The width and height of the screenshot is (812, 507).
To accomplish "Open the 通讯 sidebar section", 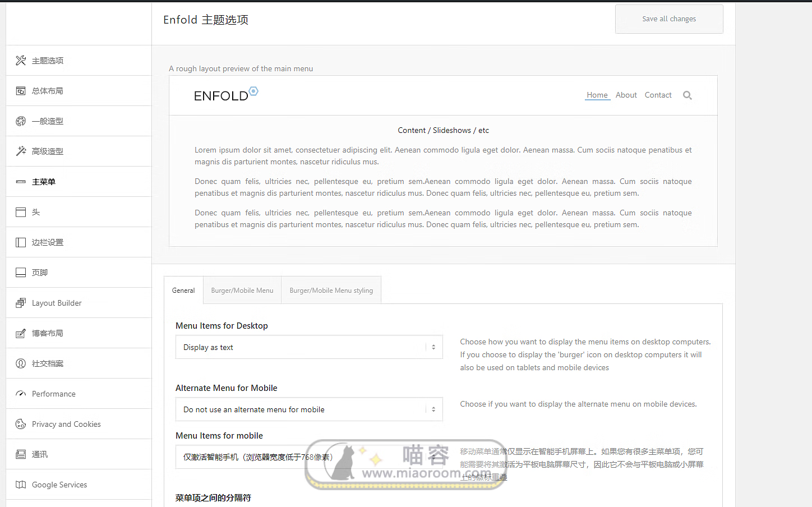I will 79,454.
